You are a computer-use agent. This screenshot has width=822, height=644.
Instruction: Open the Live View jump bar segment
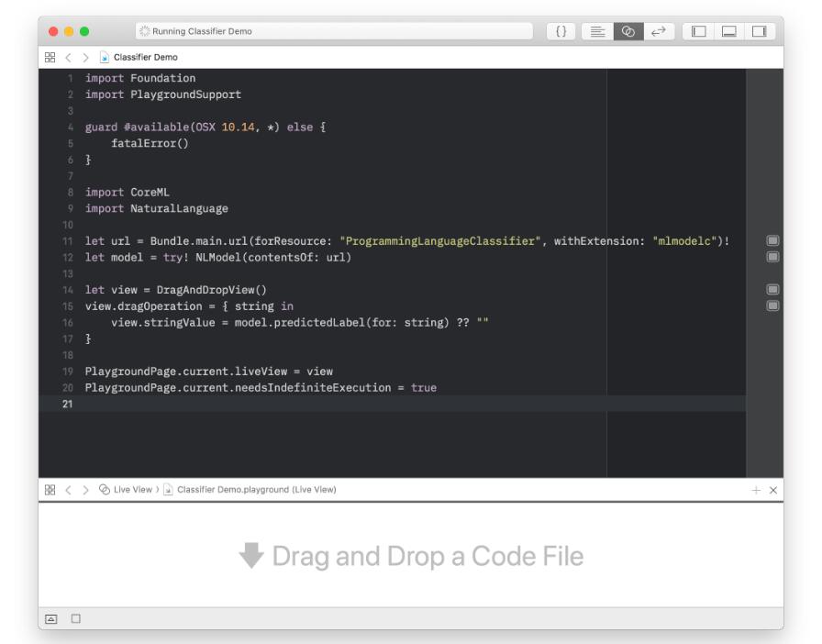[x=128, y=490]
